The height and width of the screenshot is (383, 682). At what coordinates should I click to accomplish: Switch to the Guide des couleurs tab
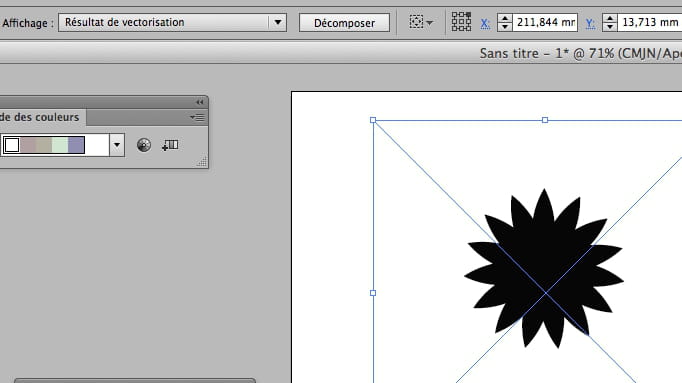[x=40, y=117]
